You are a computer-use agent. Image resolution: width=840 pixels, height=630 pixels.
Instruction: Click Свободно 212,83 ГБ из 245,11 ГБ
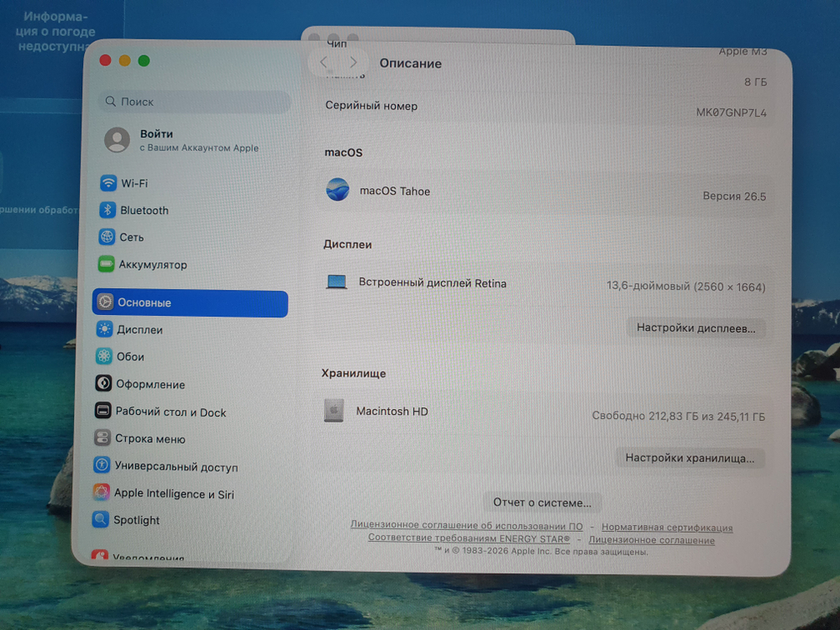678,417
